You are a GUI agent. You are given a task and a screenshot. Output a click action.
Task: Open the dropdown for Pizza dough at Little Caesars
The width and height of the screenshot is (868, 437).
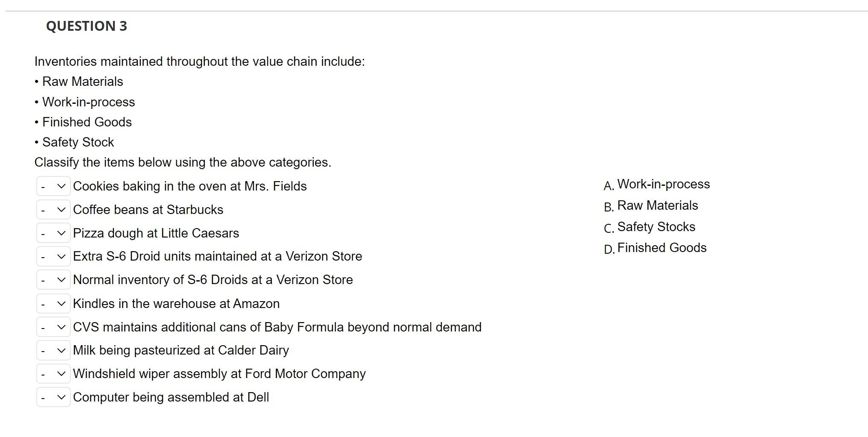point(52,233)
